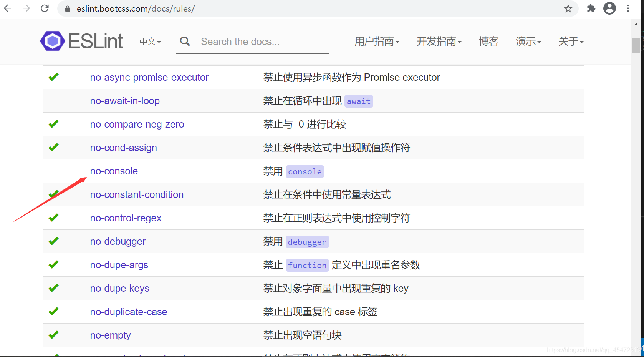
Task: Click description 禁止在条件中使用常量表达式
Action: (x=327, y=194)
